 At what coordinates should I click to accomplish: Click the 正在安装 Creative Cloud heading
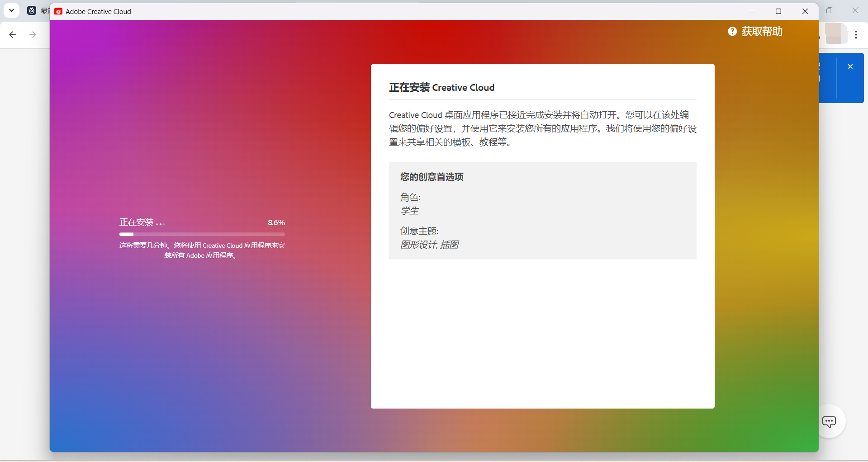tap(441, 87)
